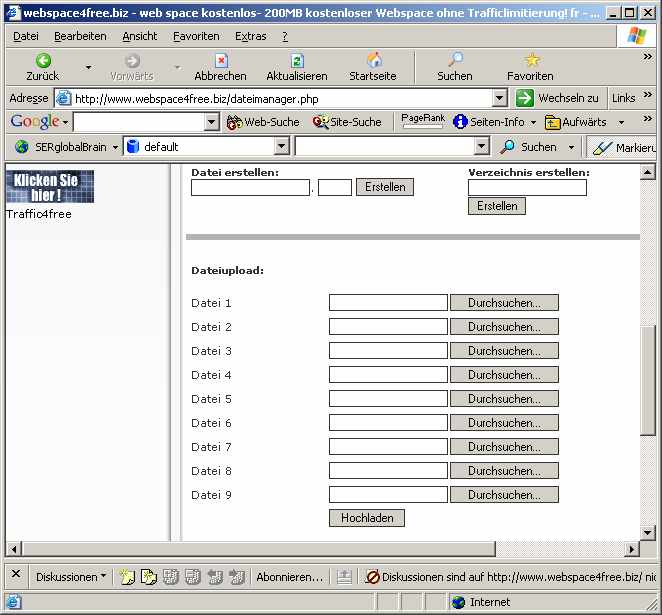This screenshot has height=615, width=662.
Task: Click the Traffic4free link
Action: [39, 214]
